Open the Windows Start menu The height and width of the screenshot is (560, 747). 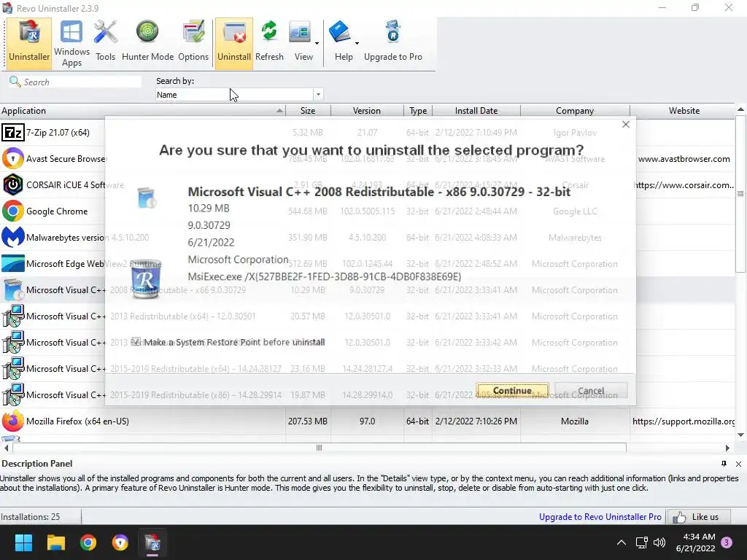pos(23,542)
